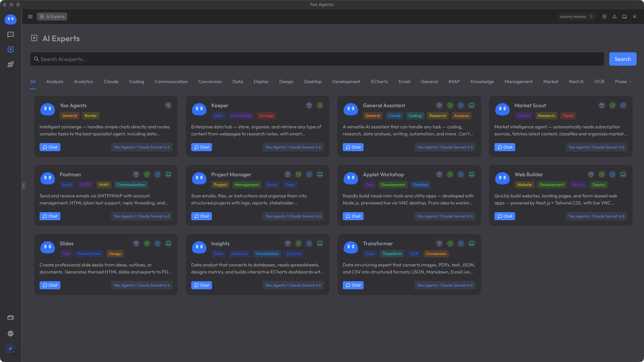Image resolution: width=644 pixels, height=362 pixels.
Task: Click the laptop icon on Transformer card
Action: (471, 243)
